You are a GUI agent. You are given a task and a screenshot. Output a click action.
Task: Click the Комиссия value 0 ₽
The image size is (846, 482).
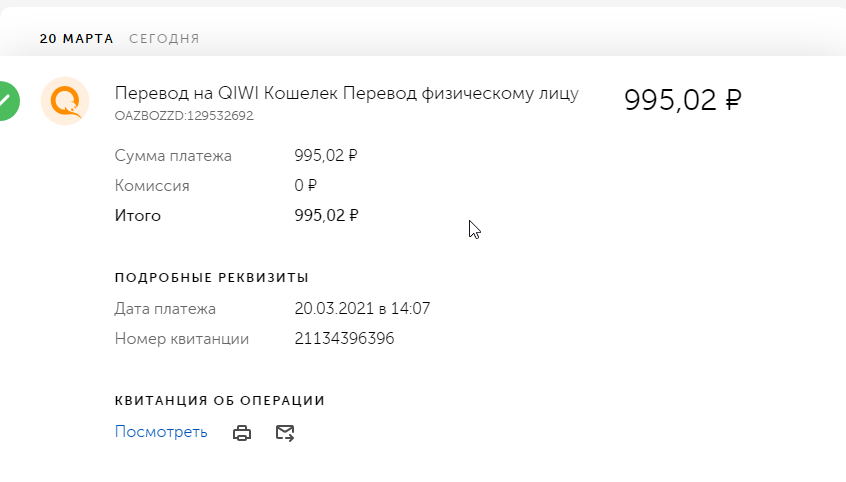click(305, 186)
